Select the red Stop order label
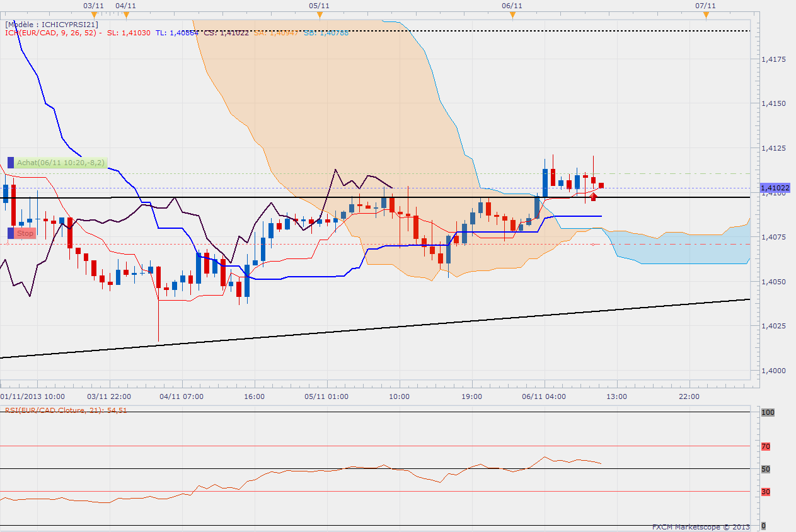 25,233
